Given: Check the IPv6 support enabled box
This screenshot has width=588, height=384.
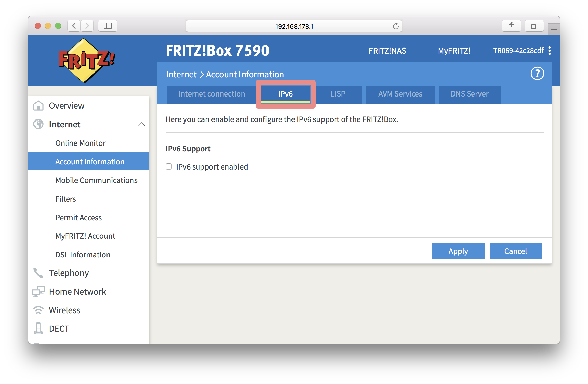Looking at the screenshot, I should 168,166.
